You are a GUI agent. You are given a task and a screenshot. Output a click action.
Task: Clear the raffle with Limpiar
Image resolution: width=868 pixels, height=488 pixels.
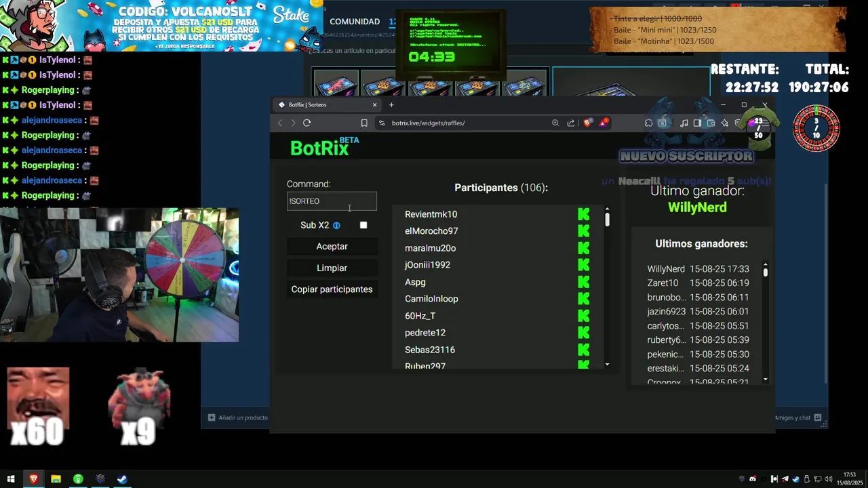[x=332, y=268]
